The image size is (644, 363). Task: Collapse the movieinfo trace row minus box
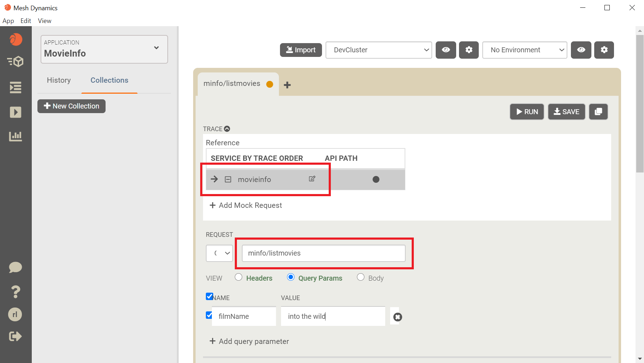[x=228, y=180]
